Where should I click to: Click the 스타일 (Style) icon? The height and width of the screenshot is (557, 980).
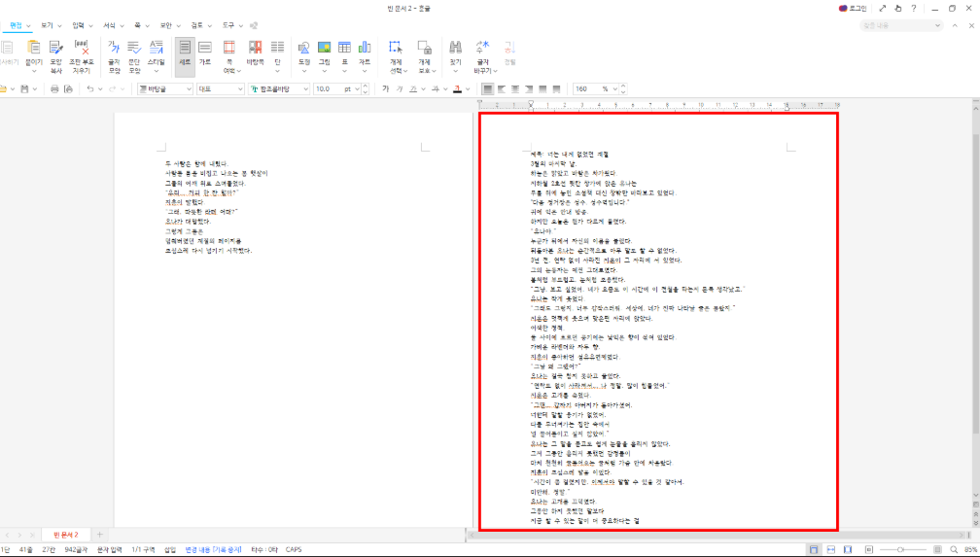pyautogui.click(x=156, y=48)
